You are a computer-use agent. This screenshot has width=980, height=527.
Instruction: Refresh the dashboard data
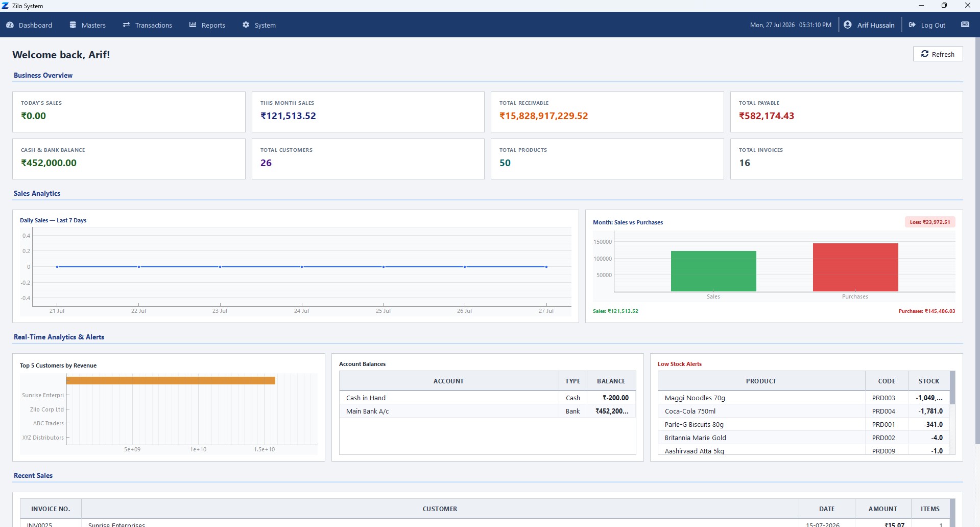point(938,54)
